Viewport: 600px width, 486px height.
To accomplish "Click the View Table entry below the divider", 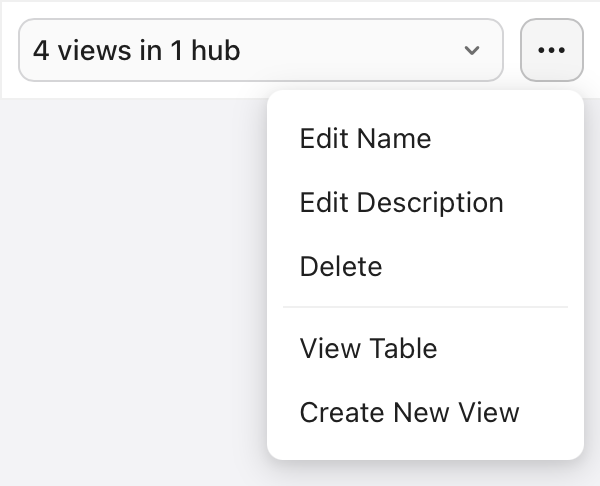I will 368,348.
